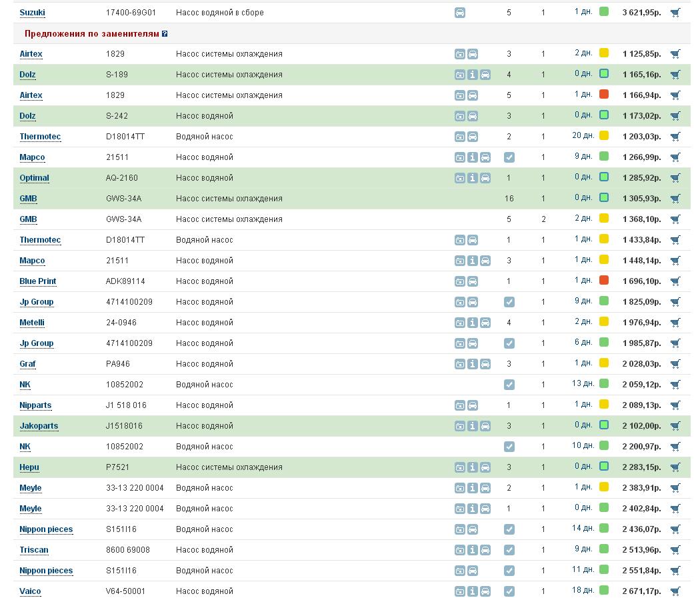
Task: Click the 'Предложения по заменителям' heading
Action: [92, 34]
